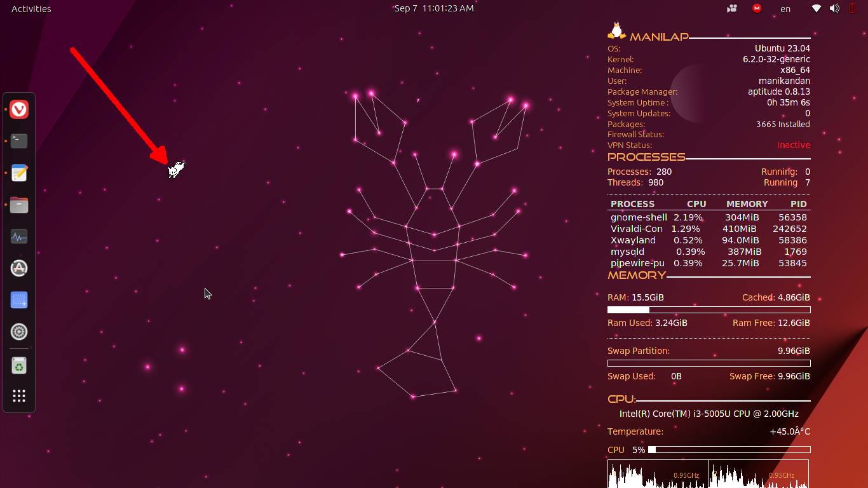Open the 'en' input source menu

click(x=785, y=9)
